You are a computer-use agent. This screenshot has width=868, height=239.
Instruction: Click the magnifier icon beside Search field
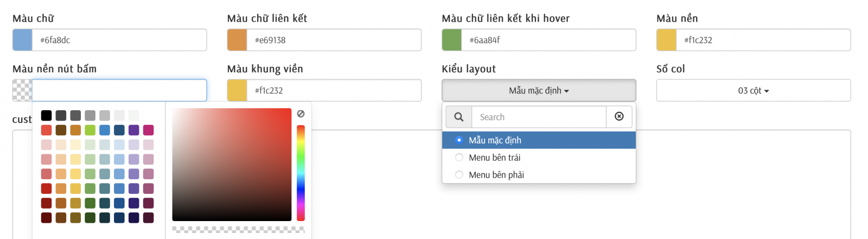pos(459,117)
